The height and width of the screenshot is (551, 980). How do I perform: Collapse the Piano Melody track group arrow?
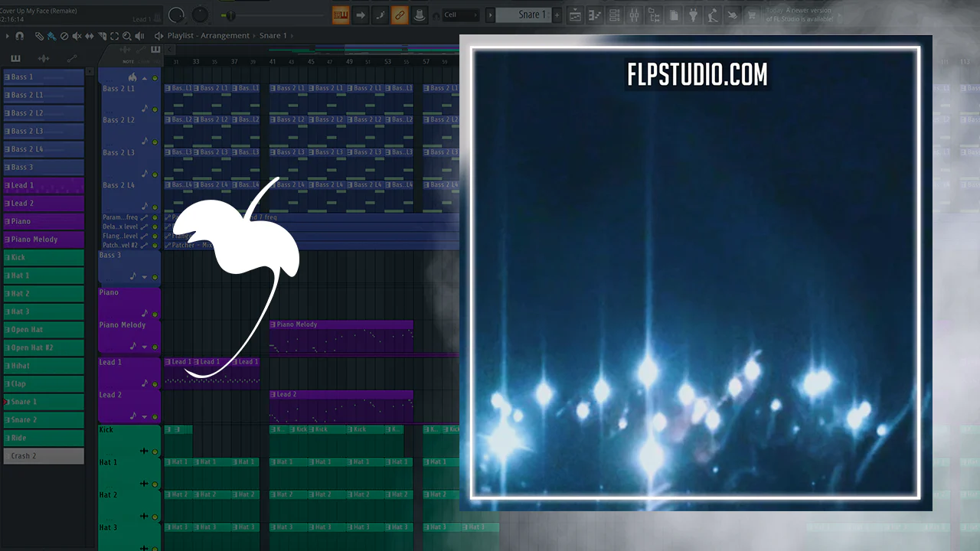[x=144, y=347]
